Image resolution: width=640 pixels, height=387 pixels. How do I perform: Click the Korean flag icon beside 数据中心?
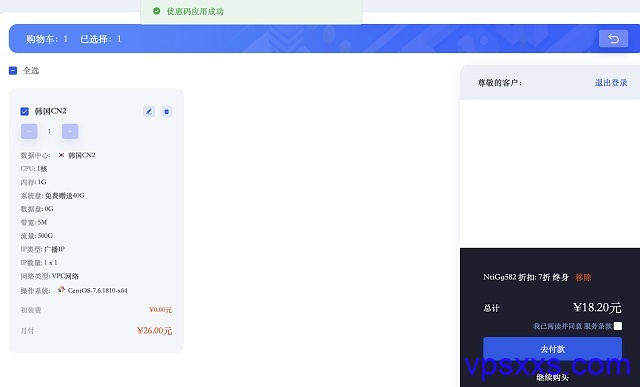click(61, 155)
